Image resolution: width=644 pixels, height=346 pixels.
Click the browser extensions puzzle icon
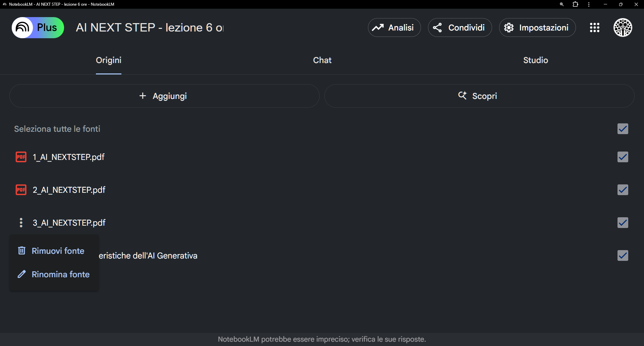pos(576,4)
